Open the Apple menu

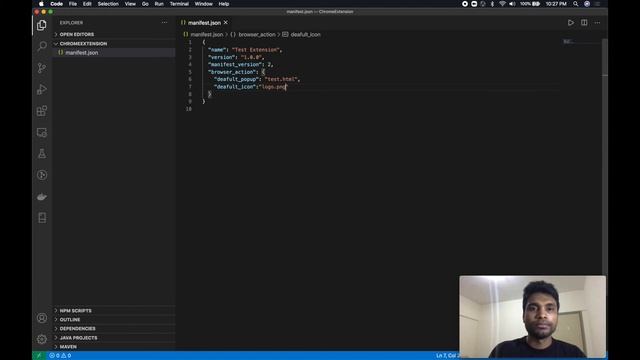41,4
